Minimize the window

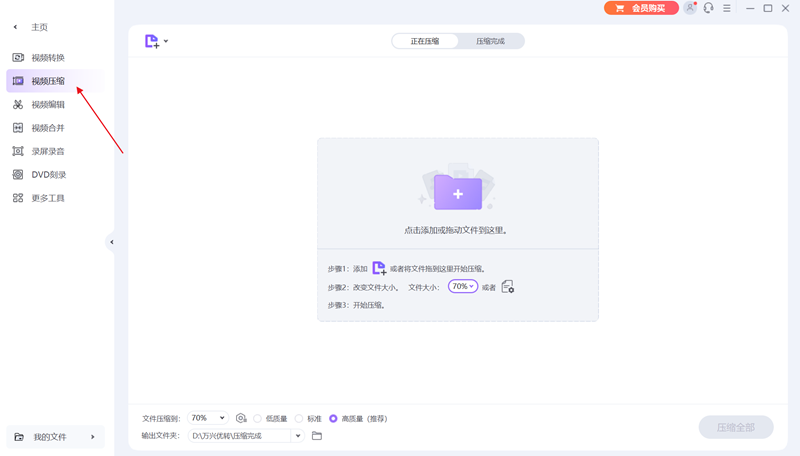(750, 8)
